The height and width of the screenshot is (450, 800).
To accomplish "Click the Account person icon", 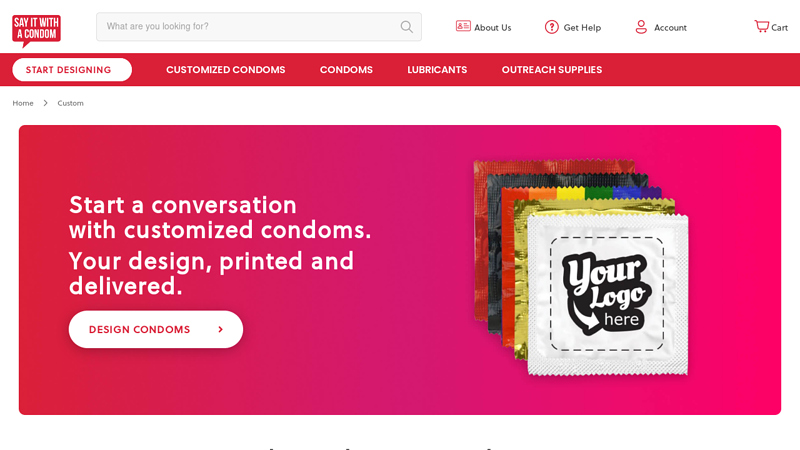I will (x=641, y=27).
